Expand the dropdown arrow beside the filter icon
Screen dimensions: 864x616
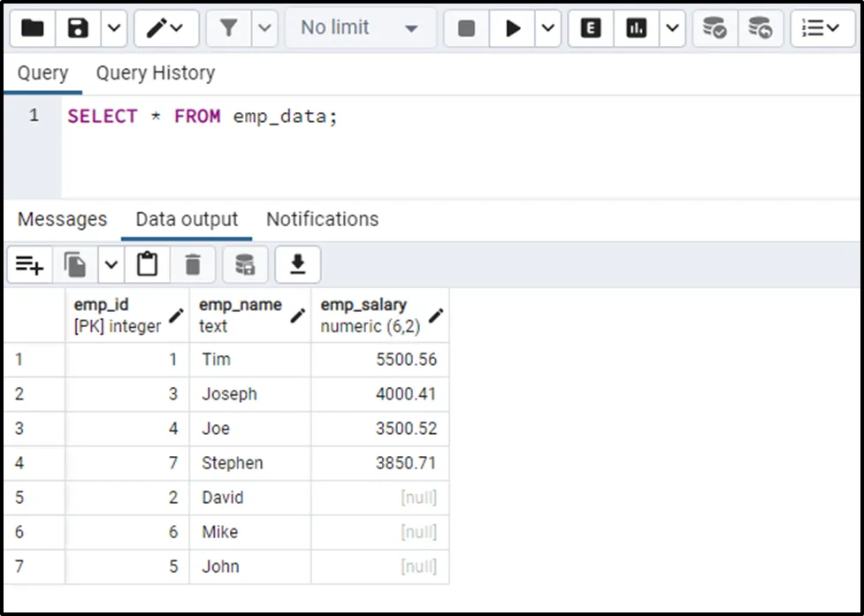click(264, 28)
